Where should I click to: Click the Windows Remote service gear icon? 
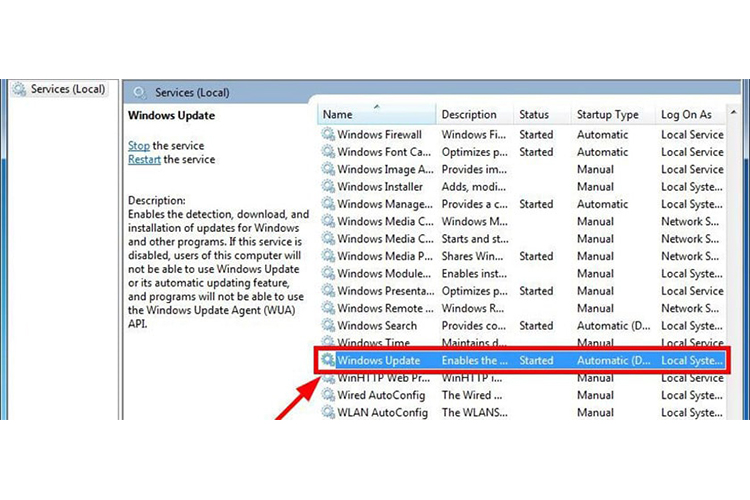pos(328,308)
